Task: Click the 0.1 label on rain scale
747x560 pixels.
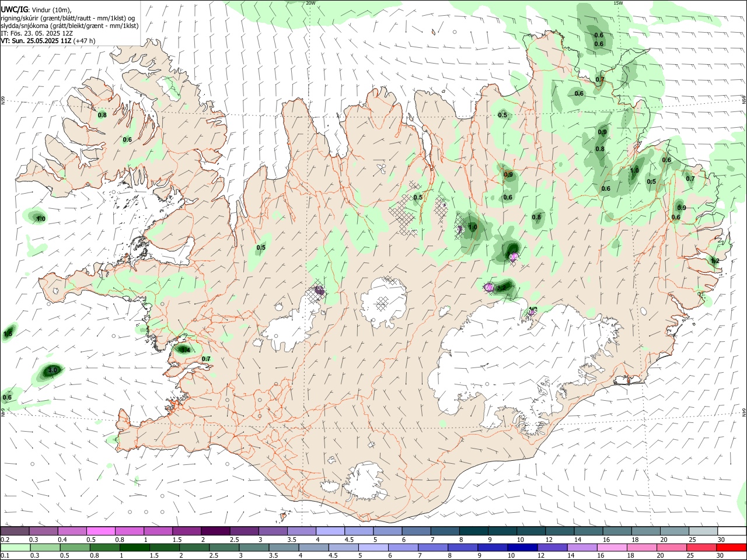Action: 5,556
